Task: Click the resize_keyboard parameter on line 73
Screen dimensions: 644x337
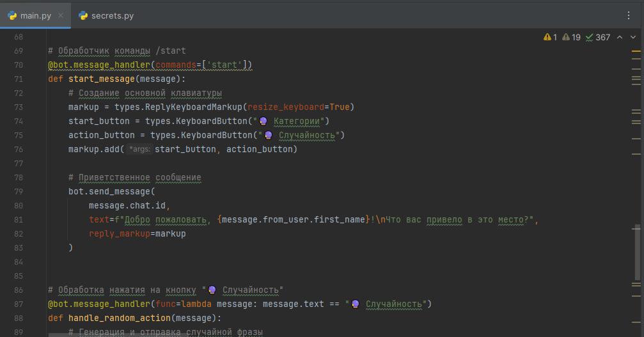Action: point(285,107)
